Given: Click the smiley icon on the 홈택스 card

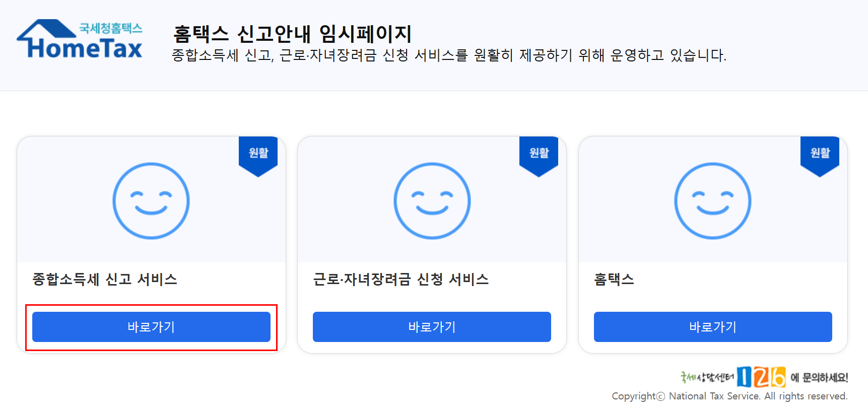Looking at the screenshot, I should pos(712,200).
